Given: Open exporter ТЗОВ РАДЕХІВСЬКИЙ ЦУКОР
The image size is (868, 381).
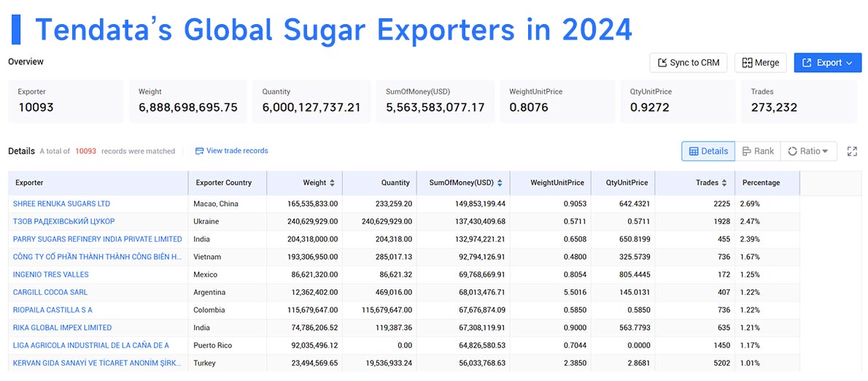Looking at the screenshot, I should click(63, 221).
